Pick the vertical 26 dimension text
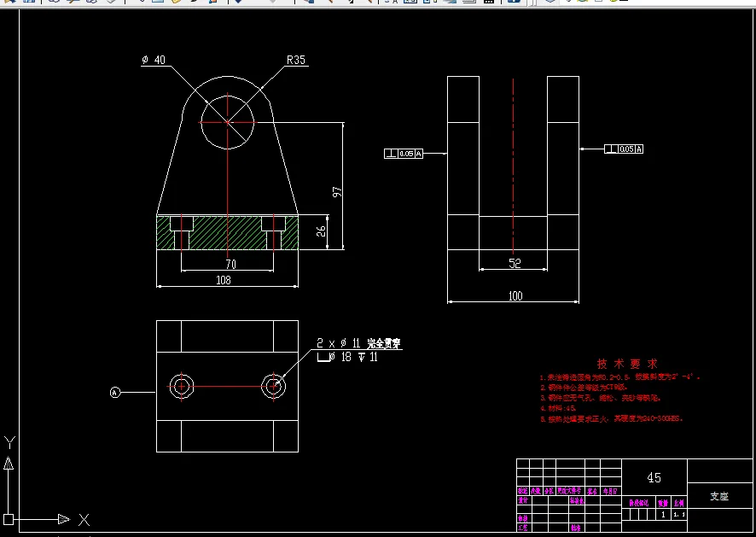Image resolution: width=756 pixels, height=537 pixels. point(321,231)
